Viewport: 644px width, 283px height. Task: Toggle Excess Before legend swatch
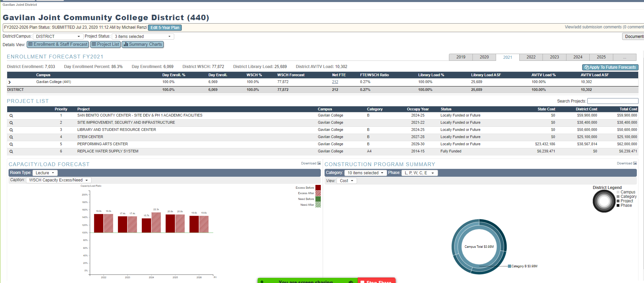click(x=318, y=188)
